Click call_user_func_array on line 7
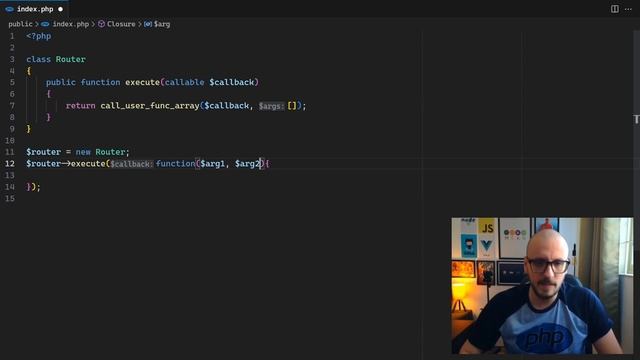 150,106
